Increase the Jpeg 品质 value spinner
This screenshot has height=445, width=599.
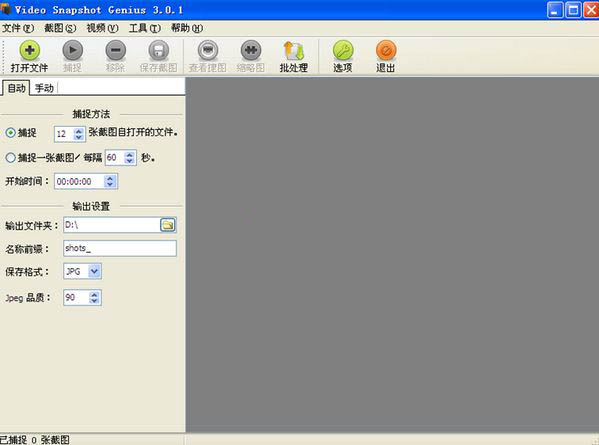[94, 294]
